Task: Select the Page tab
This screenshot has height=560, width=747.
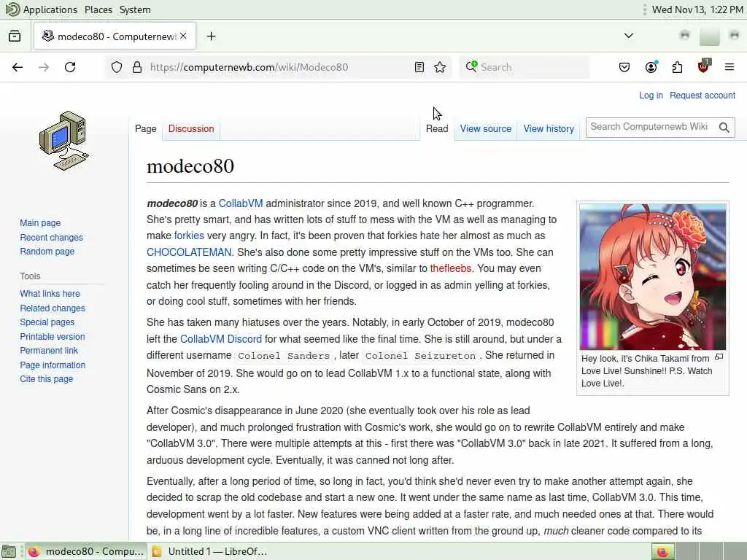Action: click(146, 128)
